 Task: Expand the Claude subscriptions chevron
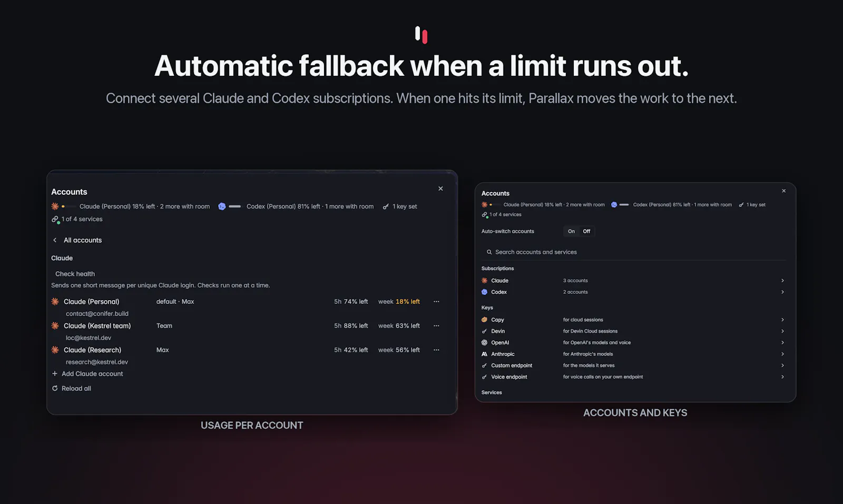point(782,281)
